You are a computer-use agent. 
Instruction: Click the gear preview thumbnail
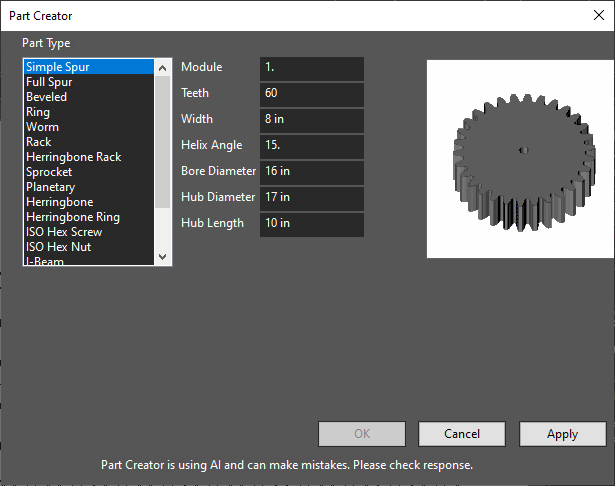pyautogui.click(x=520, y=159)
